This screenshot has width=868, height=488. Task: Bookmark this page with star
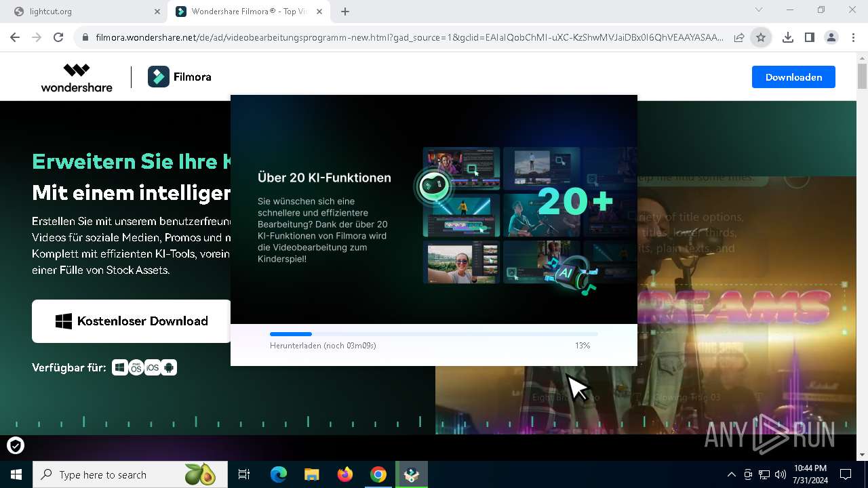(761, 38)
